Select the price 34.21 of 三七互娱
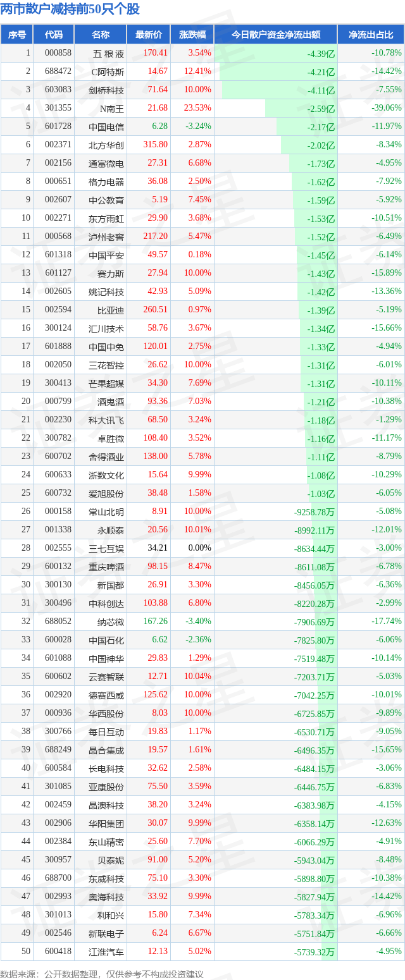The height and width of the screenshot is (980, 405). pyautogui.click(x=158, y=548)
